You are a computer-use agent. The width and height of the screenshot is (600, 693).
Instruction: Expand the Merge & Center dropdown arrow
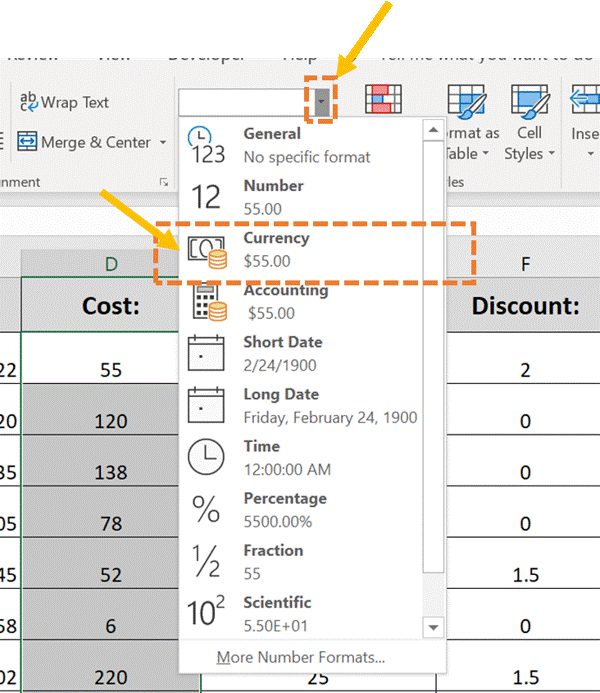pyautogui.click(x=163, y=142)
